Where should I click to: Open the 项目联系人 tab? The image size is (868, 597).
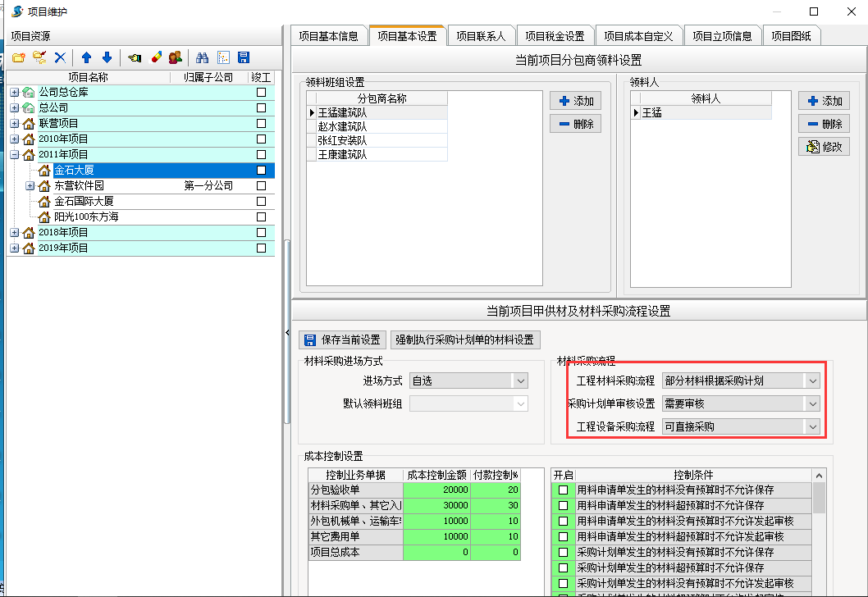click(x=481, y=36)
